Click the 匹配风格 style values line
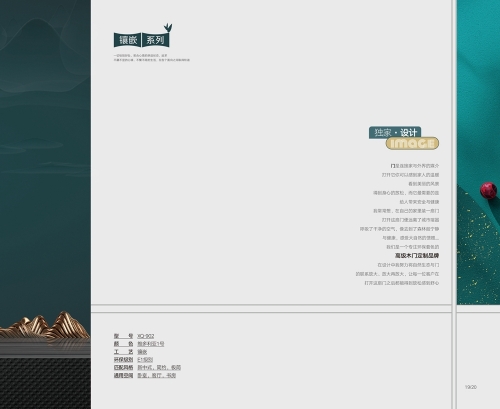 point(159,367)
